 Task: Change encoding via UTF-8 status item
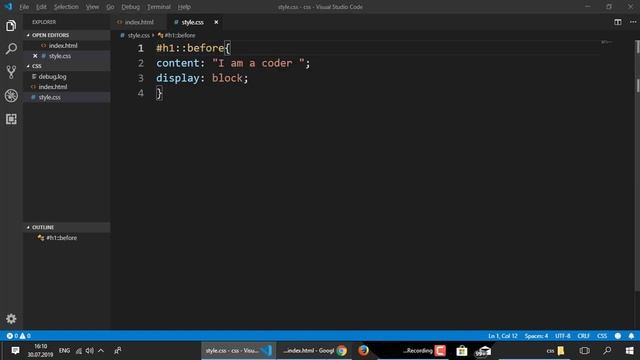562,336
